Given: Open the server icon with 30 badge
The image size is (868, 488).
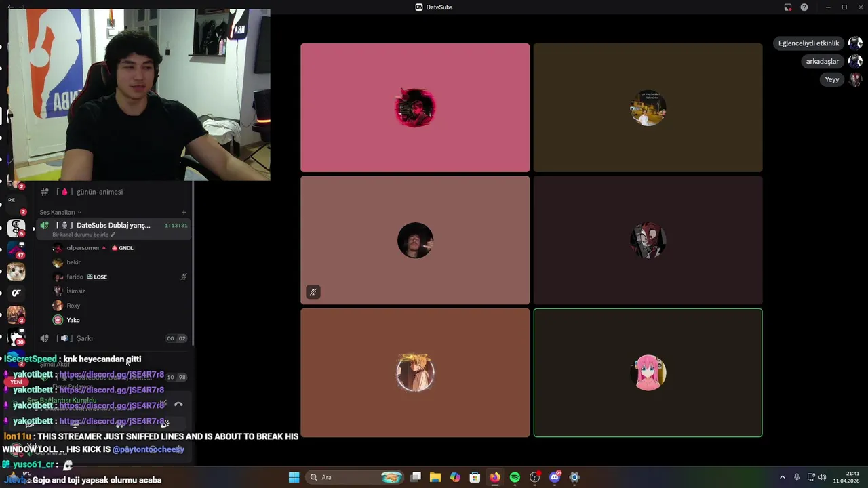Looking at the screenshot, I should [x=16, y=337].
